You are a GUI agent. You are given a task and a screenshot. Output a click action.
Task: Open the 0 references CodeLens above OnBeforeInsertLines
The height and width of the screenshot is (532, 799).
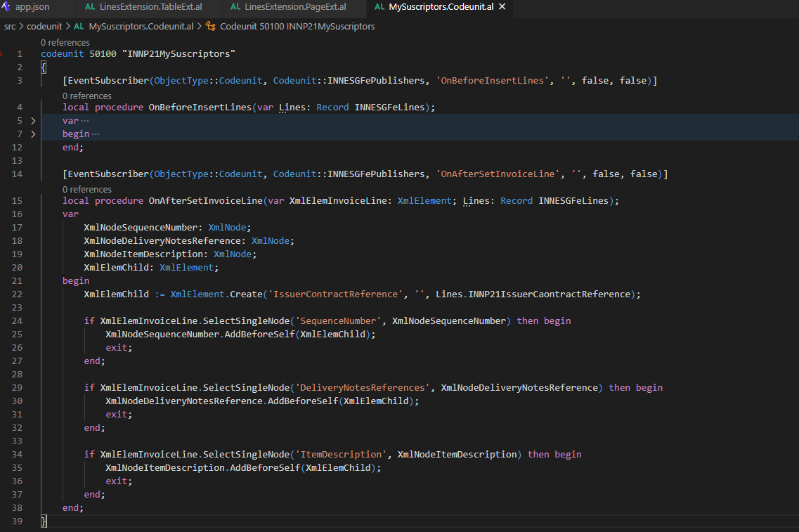pos(87,96)
